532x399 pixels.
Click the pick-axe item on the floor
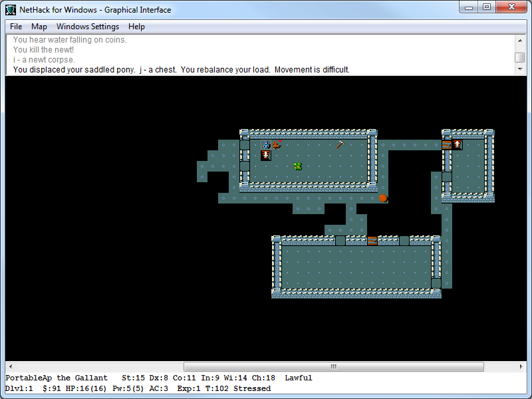point(340,144)
